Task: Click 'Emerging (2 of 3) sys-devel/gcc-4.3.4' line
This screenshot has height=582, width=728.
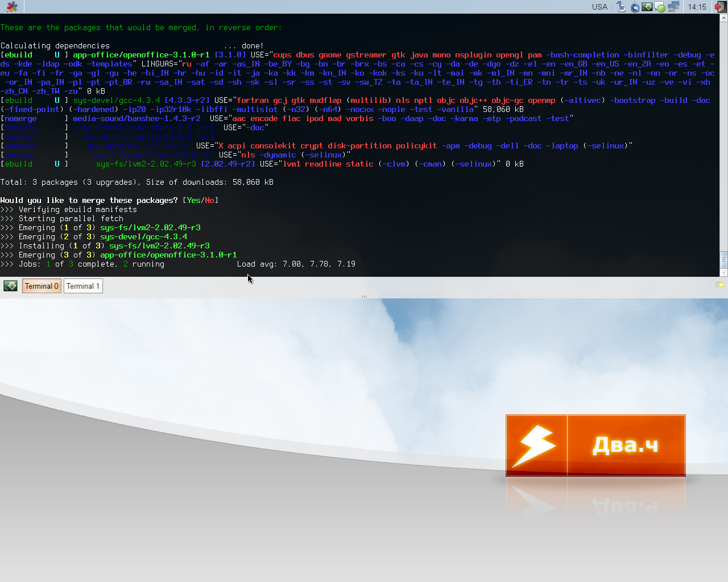Action: pyautogui.click(x=93, y=236)
